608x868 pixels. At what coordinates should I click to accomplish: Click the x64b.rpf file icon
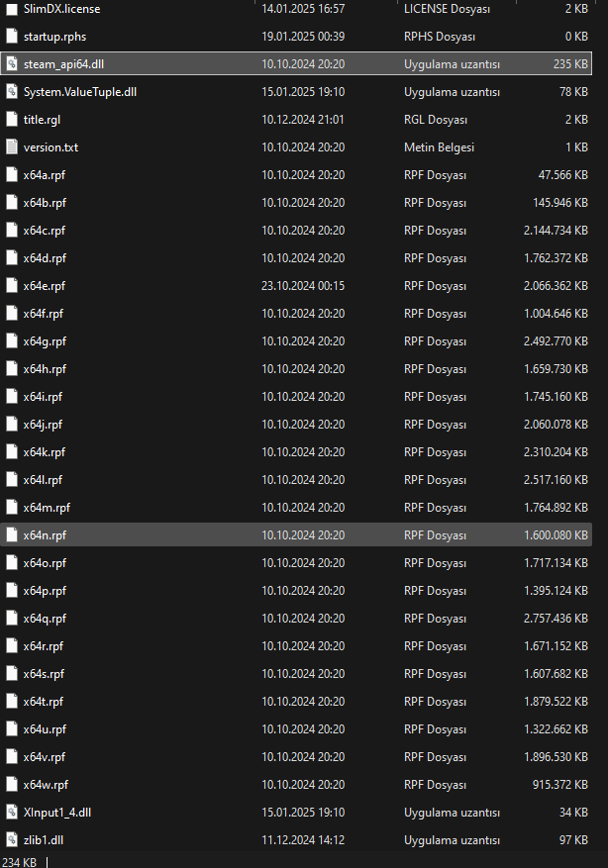[x=12, y=203]
